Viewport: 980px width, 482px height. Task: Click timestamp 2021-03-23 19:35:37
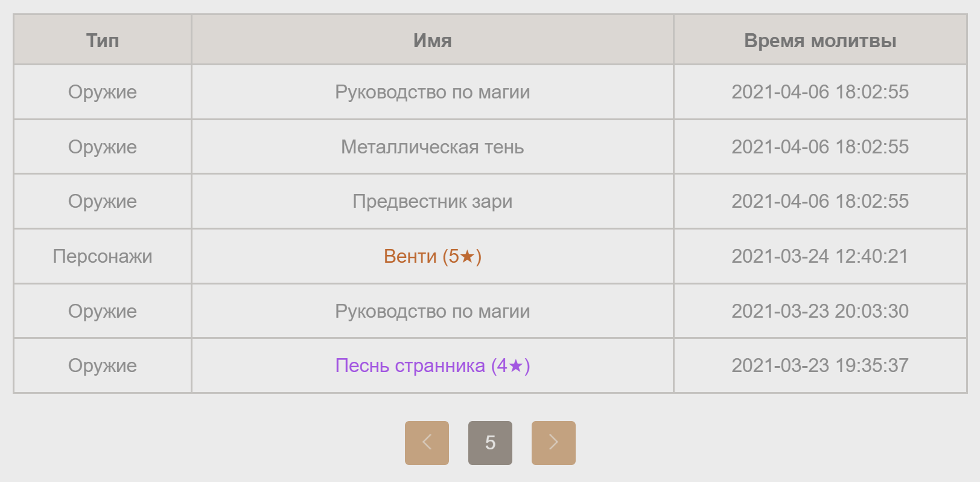coord(819,365)
